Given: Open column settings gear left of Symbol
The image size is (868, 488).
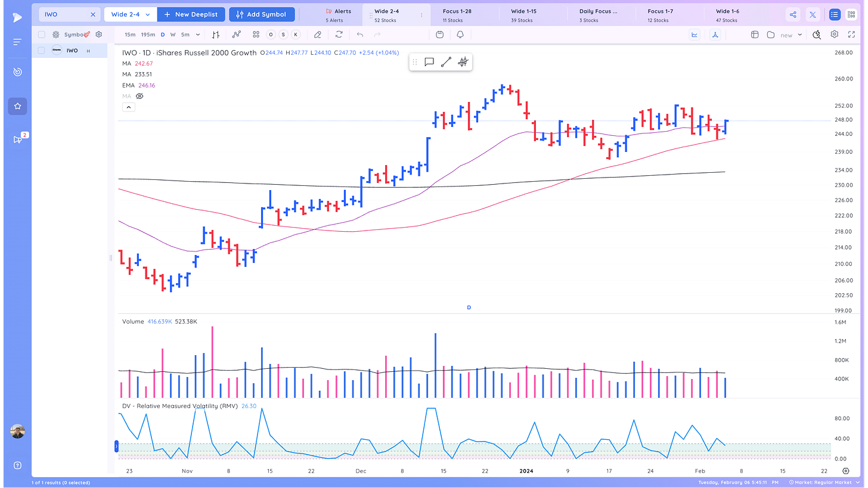Looking at the screenshot, I should tap(55, 35).
